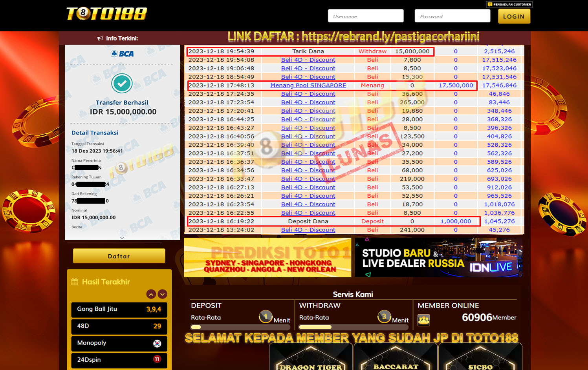Click the 'Servis Kami' heading

click(353, 294)
